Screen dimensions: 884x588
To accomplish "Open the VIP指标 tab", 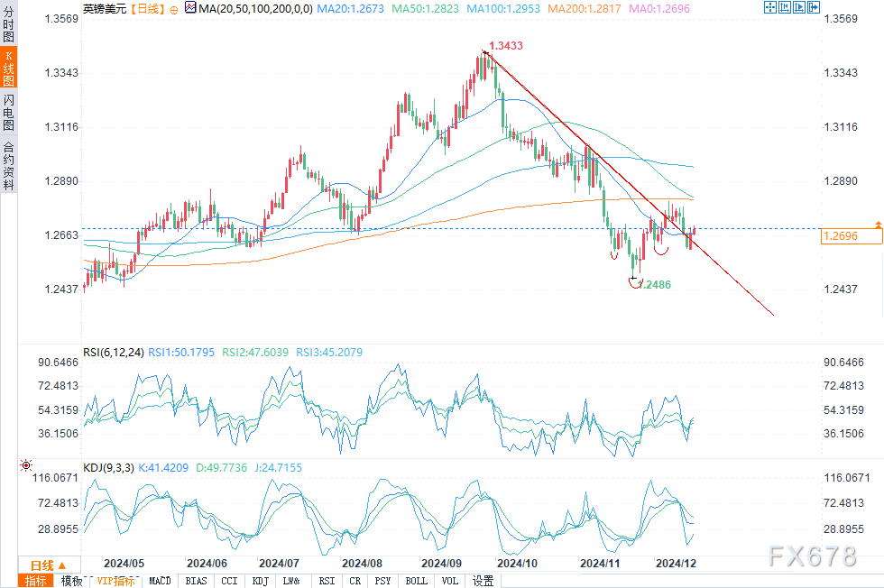I will [x=115, y=581].
